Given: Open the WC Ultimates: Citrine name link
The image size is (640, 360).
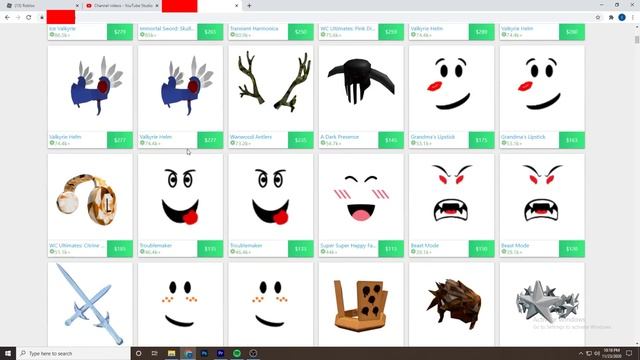Looking at the screenshot, I should click(x=76, y=246).
